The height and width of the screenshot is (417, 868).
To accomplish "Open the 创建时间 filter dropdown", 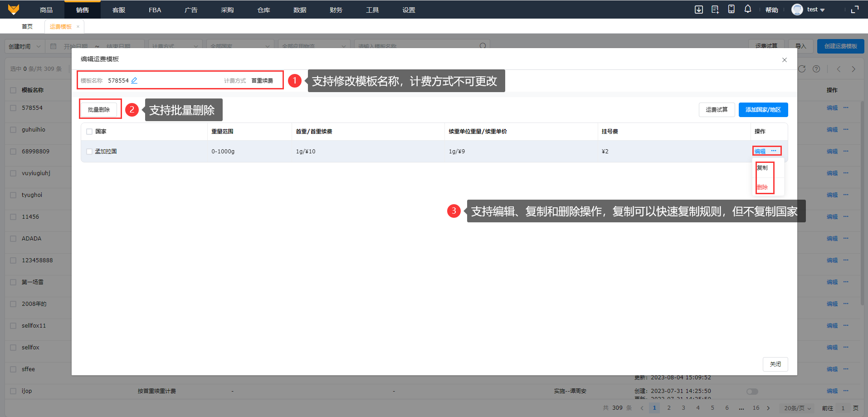I will point(24,46).
